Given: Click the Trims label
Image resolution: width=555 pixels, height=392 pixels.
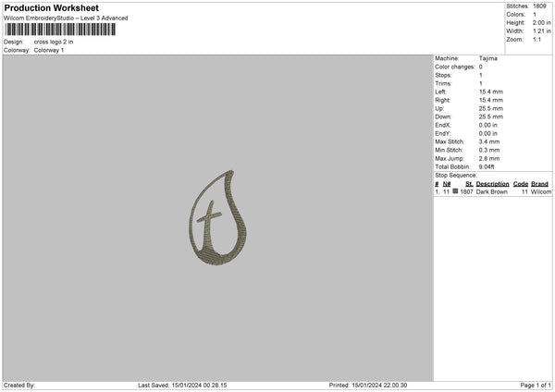Looking at the screenshot, I should (443, 83).
